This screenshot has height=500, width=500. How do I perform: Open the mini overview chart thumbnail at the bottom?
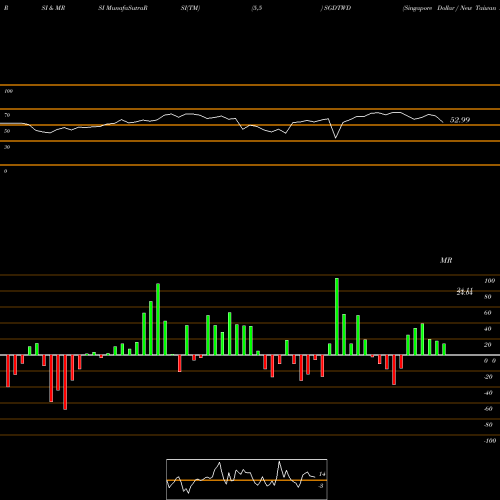(x=247, y=479)
